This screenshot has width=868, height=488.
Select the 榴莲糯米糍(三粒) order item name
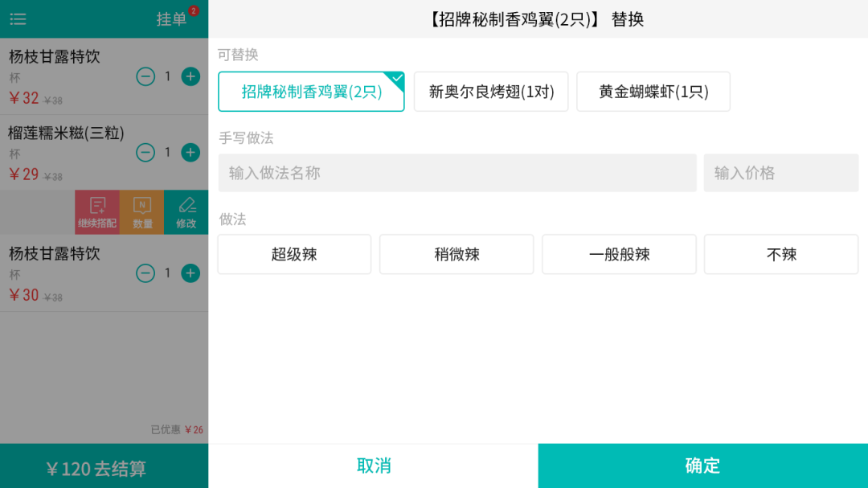click(x=66, y=133)
